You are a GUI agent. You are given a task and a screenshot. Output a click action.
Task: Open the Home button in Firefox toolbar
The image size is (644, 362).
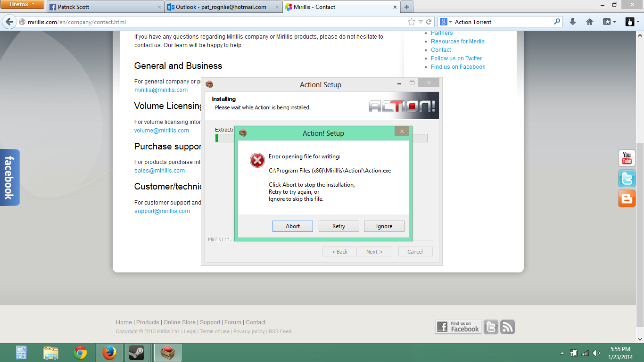(590, 21)
